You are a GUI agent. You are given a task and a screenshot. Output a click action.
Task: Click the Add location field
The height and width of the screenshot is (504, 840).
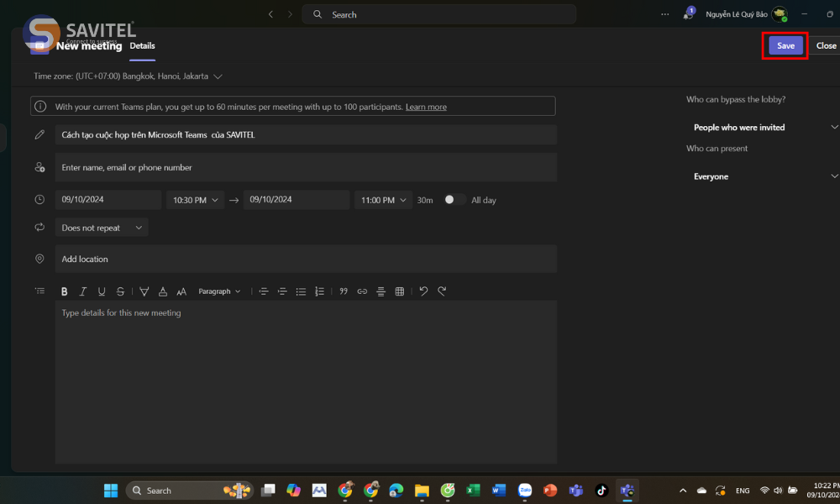306,260
